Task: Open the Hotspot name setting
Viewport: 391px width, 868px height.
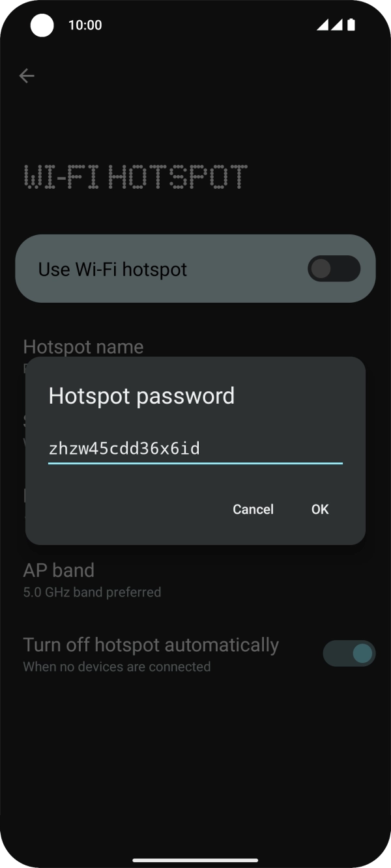Action: pos(83,347)
